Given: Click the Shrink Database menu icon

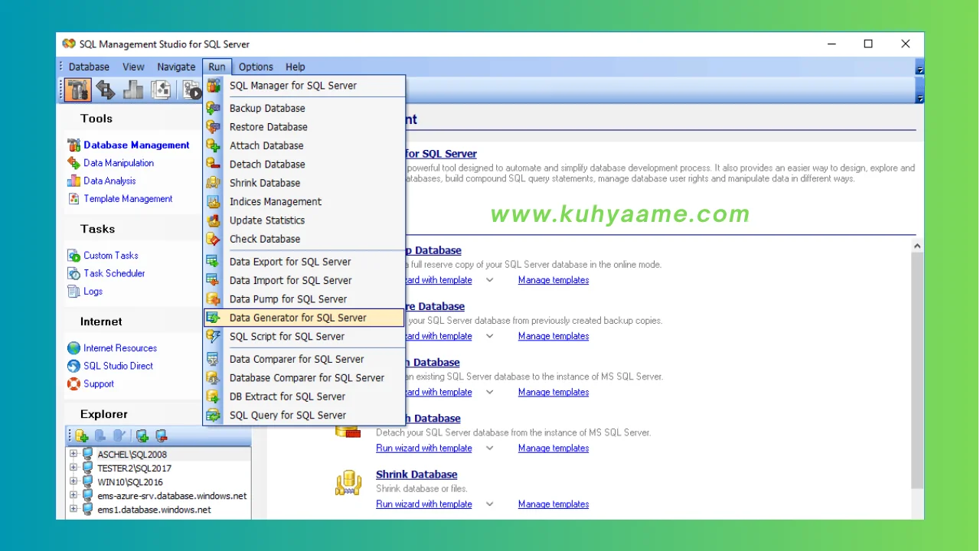Looking at the screenshot, I should [x=214, y=183].
